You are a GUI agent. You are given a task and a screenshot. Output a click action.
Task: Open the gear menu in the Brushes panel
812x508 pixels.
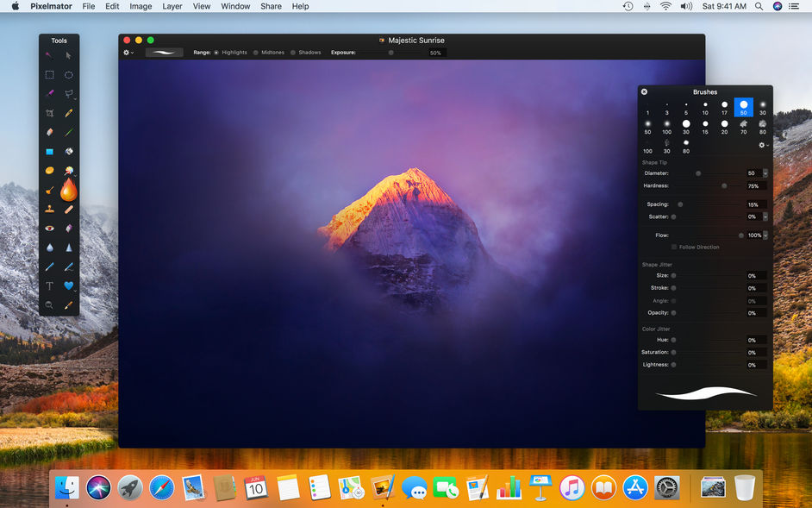[x=762, y=145]
